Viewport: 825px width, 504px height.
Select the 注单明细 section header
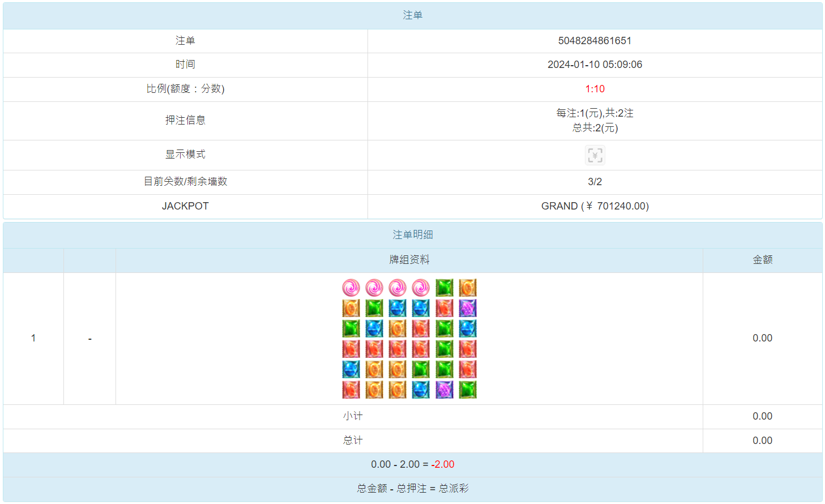click(x=412, y=234)
